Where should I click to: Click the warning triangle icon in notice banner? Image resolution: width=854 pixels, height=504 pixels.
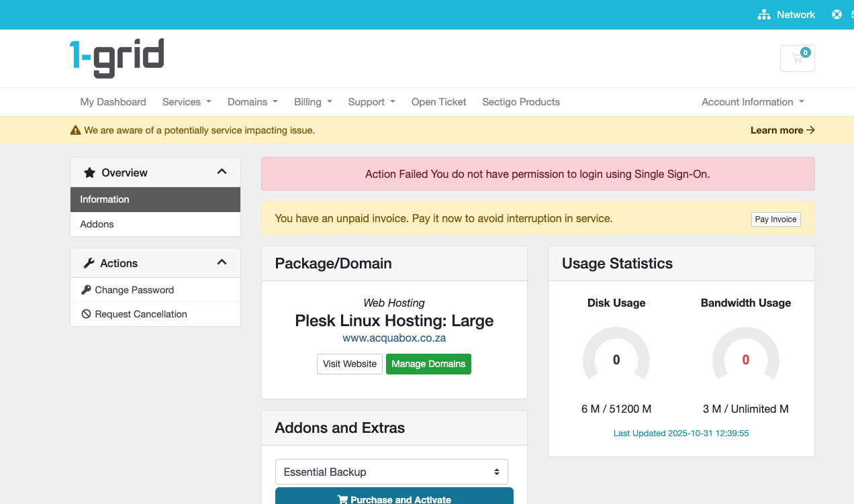tap(75, 130)
